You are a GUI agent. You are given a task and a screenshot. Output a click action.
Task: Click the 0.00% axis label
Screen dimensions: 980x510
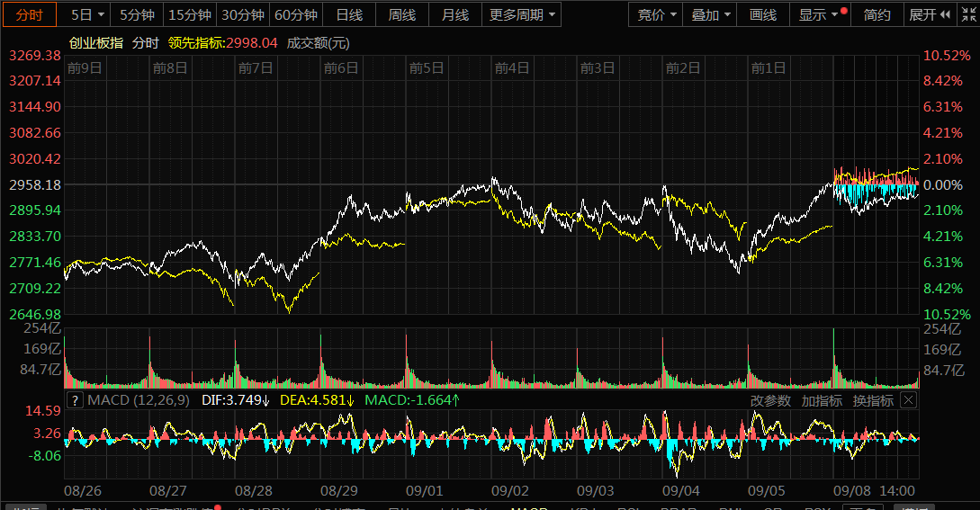tap(943, 185)
